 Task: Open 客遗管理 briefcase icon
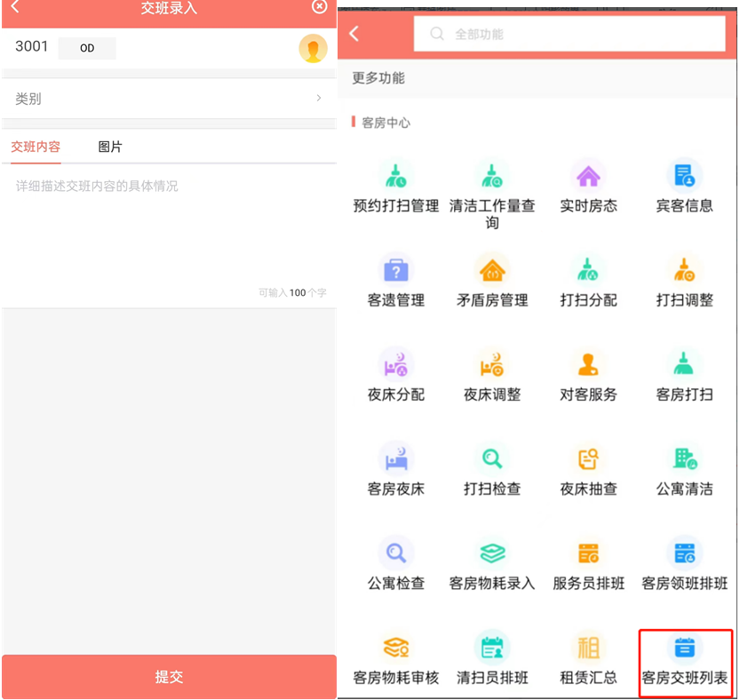(396, 270)
